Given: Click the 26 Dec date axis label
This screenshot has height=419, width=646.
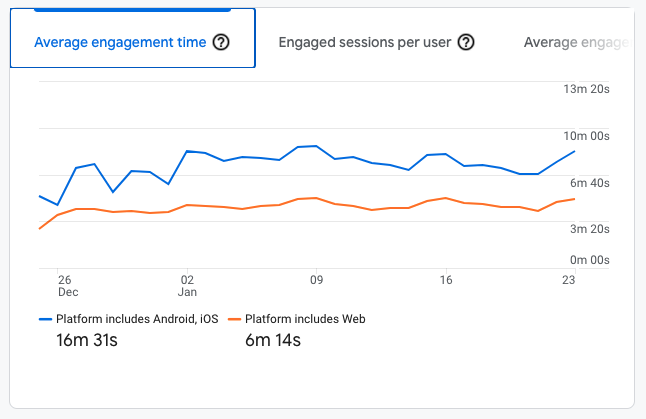Looking at the screenshot, I should pyautogui.click(x=66, y=286).
